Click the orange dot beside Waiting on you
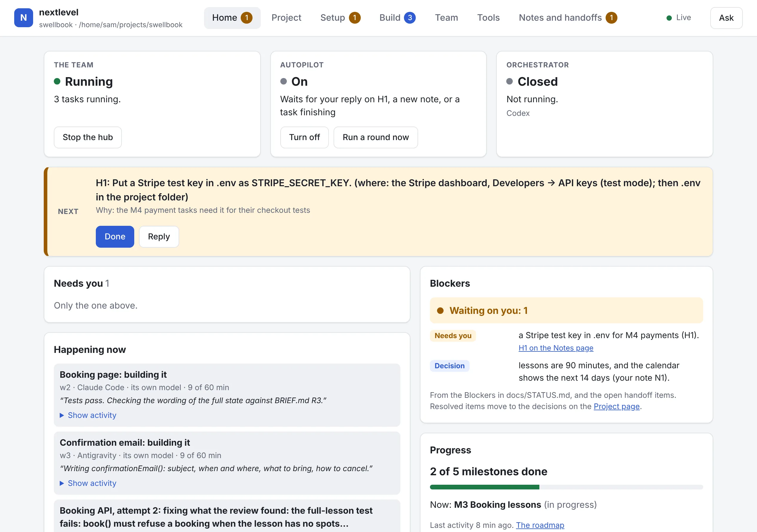This screenshot has width=757, height=532. (440, 311)
